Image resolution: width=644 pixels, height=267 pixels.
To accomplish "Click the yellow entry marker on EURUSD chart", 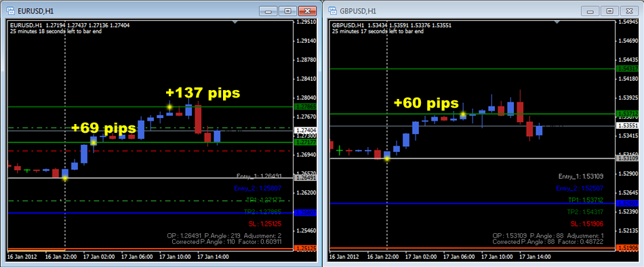I will [x=65, y=178].
